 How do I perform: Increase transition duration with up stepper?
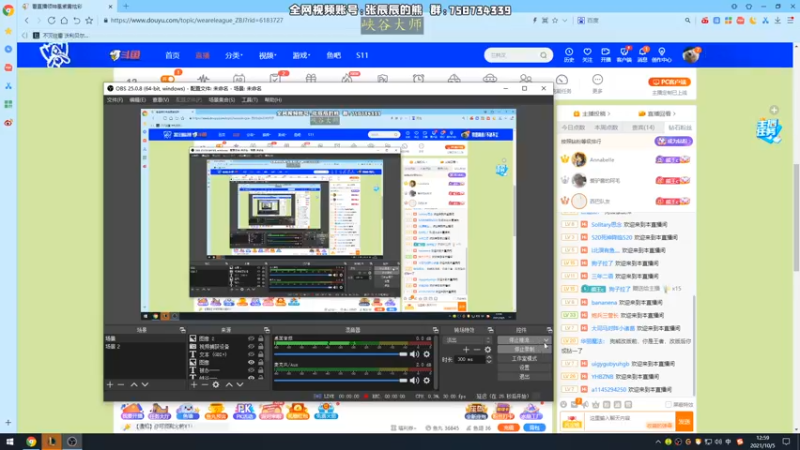click(x=489, y=357)
